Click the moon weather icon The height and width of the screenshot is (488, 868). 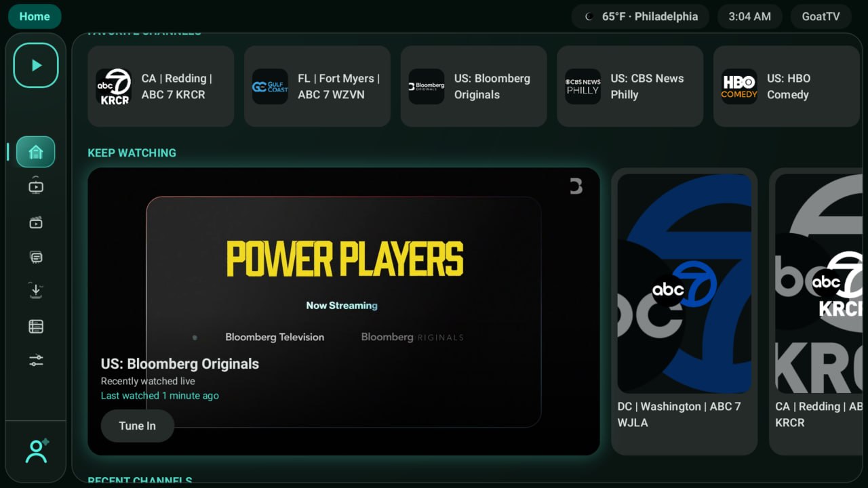[x=589, y=17]
